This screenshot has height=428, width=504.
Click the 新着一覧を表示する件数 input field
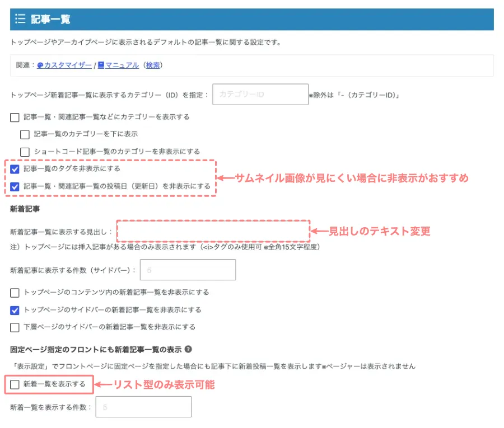pyautogui.click(x=143, y=407)
